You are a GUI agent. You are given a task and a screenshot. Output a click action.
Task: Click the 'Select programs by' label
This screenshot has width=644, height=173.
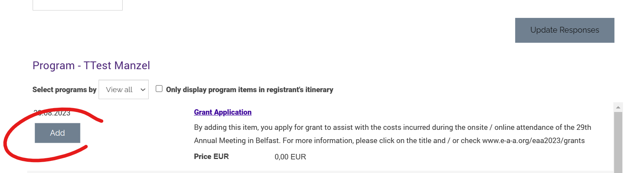[64, 90]
